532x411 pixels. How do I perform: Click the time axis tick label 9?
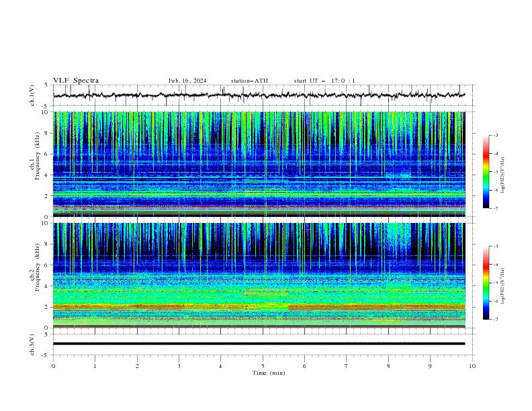[x=430, y=366]
